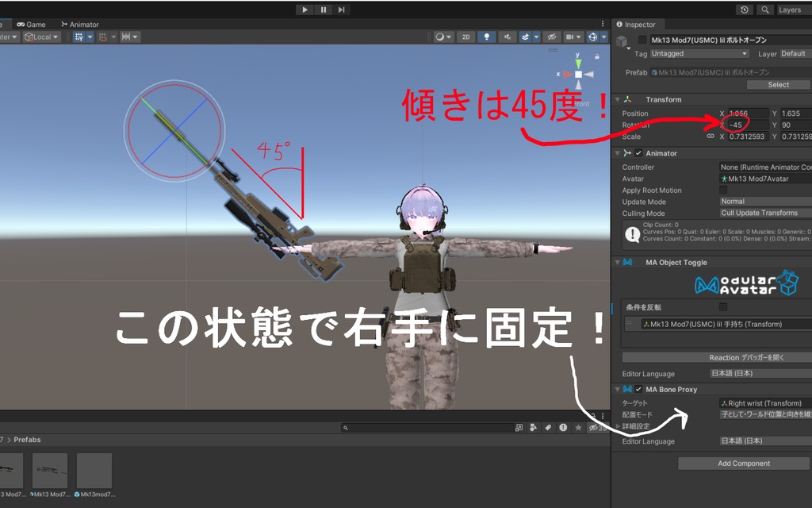
Task: Click the Rotation X field showing -45
Action: pyautogui.click(x=749, y=125)
